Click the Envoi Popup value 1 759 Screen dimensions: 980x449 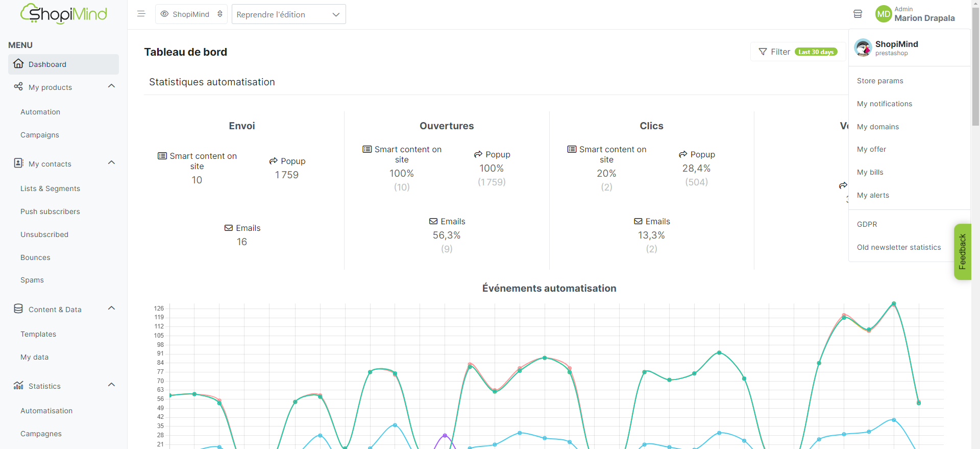click(287, 175)
